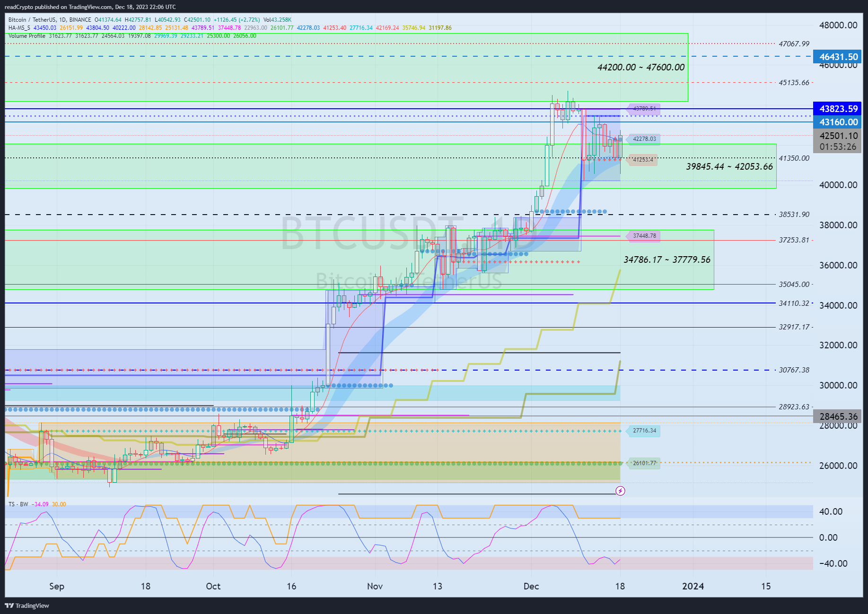Image resolution: width=868 pixels, height=614 pixels.
Task: Click the 38531.90 level label
Action: (794, 214)
